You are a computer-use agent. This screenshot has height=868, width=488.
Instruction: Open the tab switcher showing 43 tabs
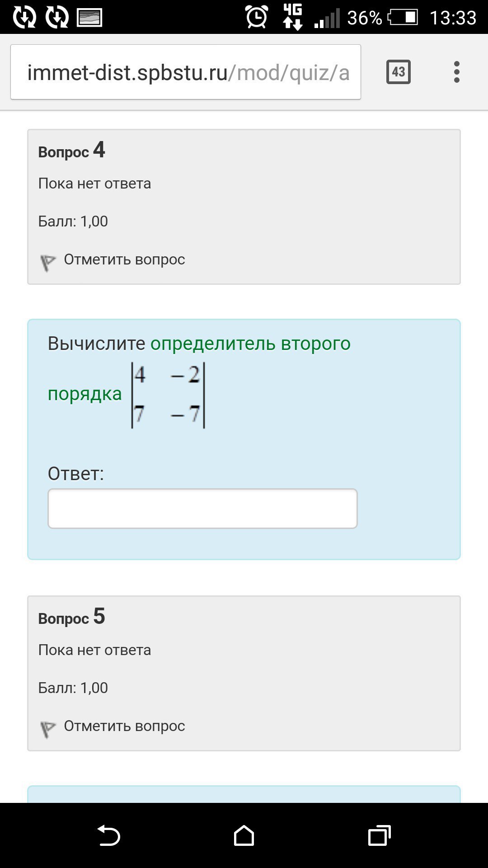(x=398, y=72)
